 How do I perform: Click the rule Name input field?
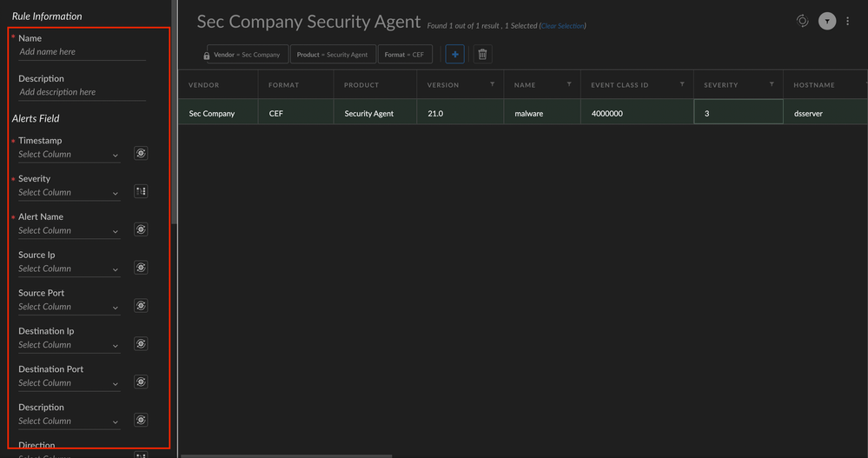(x=82, y=52)
